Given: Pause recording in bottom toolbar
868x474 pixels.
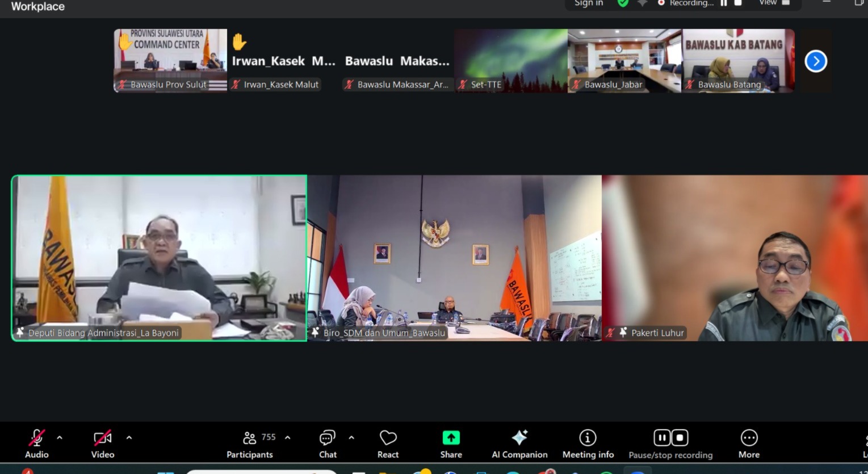Looking at the screenshot, I should point(662,438).
